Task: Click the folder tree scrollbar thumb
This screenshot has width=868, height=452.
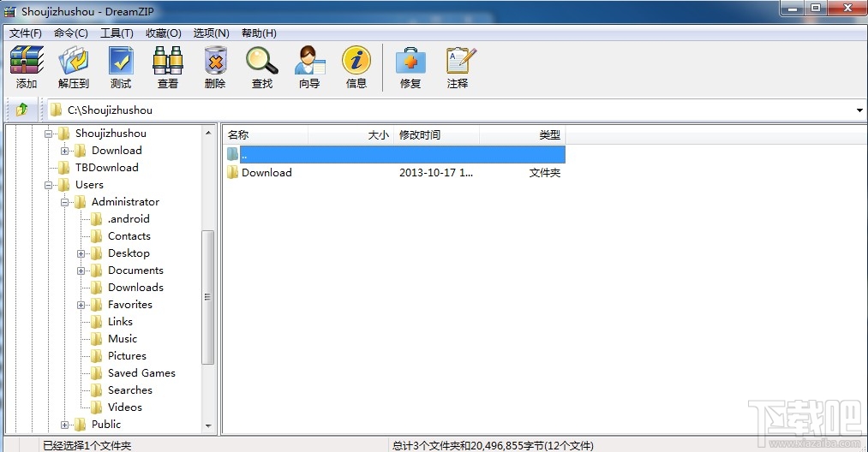Action: pyautogui.click(x=208, y=297)
